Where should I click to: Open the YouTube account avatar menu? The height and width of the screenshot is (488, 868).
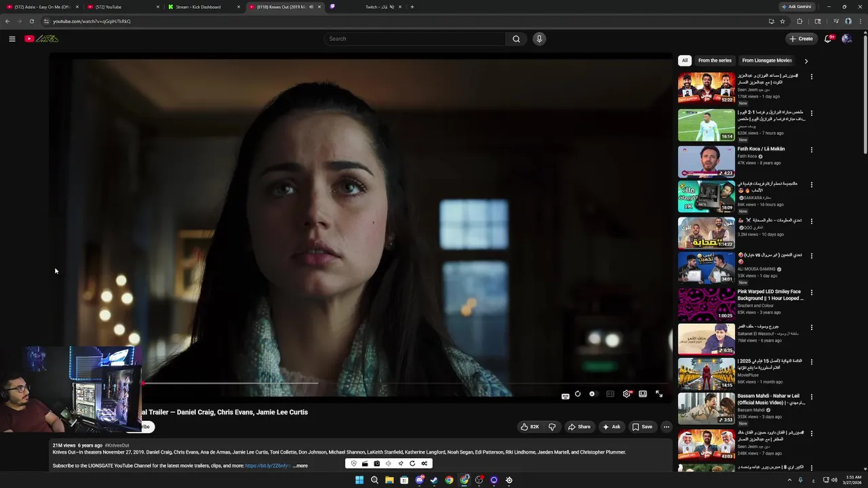(846, 39)
